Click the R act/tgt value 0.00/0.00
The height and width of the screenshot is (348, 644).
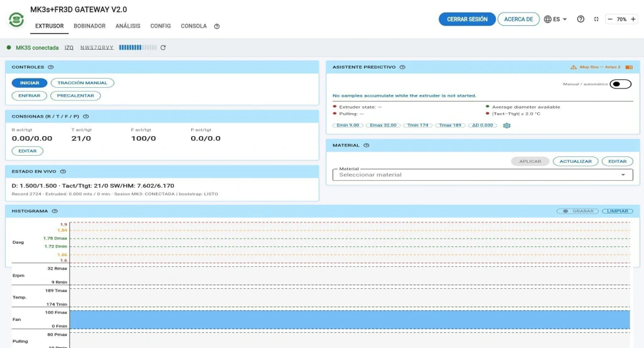(x=32, y=139)
